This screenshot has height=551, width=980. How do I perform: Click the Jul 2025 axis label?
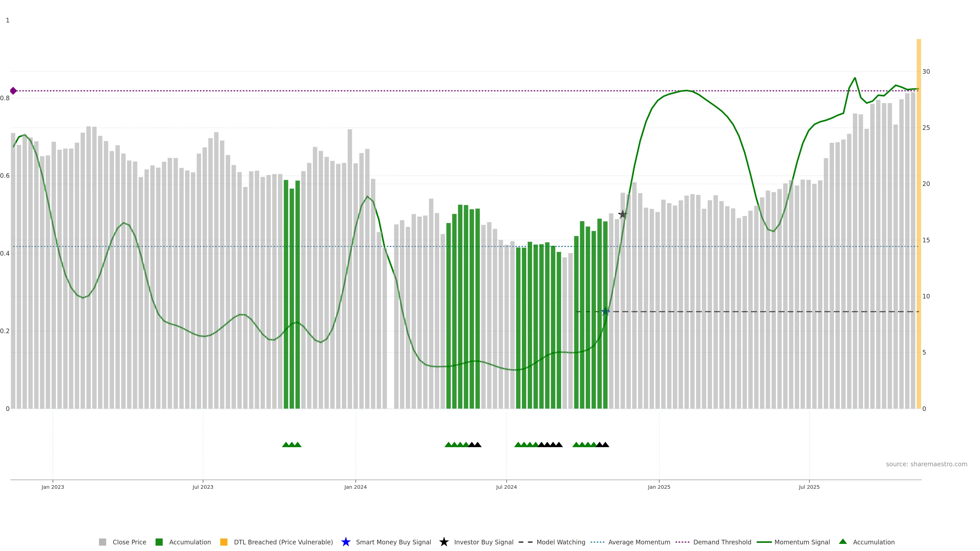[809, 487]
